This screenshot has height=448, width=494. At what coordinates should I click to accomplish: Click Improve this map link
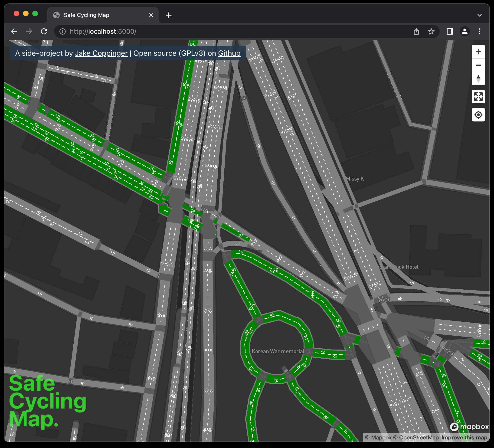(464, 438)
